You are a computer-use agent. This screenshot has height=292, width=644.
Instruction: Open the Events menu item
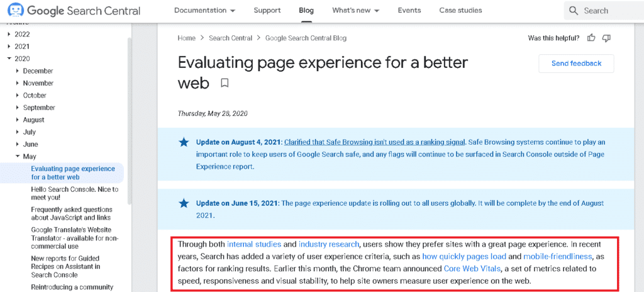click(408, 11)
